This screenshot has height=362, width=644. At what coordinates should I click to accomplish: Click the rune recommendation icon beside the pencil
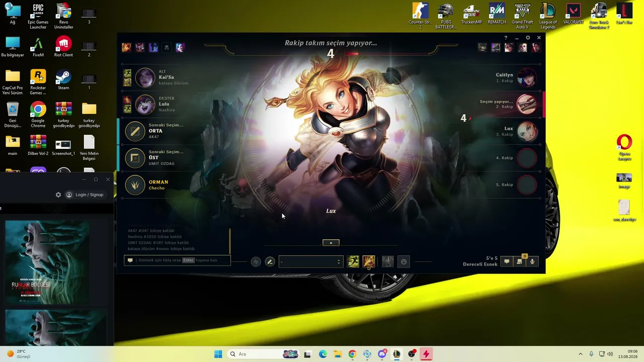tap(256, 261)
